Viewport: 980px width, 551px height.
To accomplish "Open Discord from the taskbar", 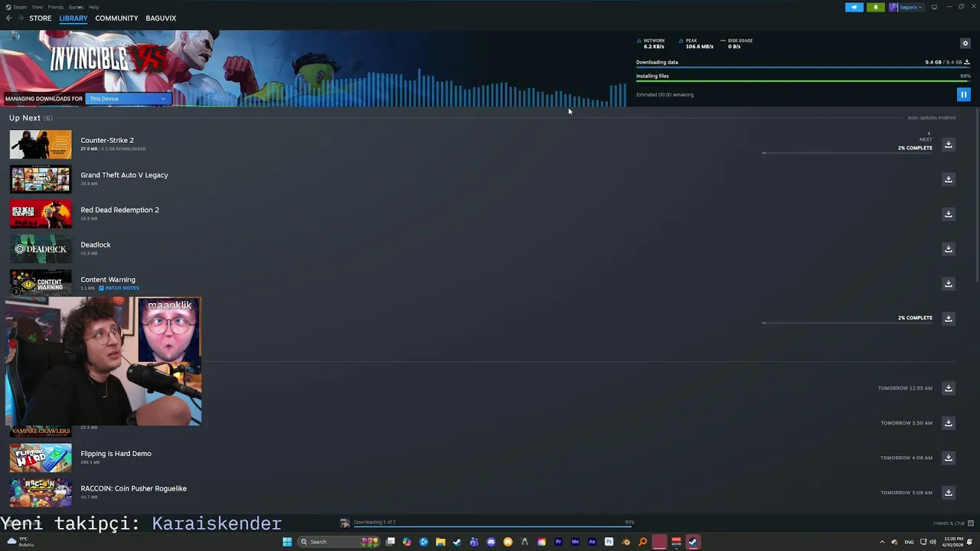I will pos(491,542).
